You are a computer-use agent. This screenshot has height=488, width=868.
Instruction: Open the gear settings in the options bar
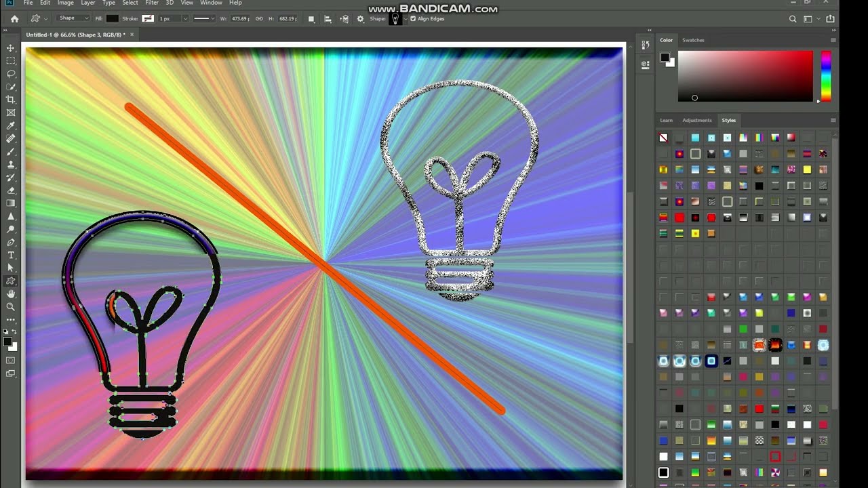[360, 19]
